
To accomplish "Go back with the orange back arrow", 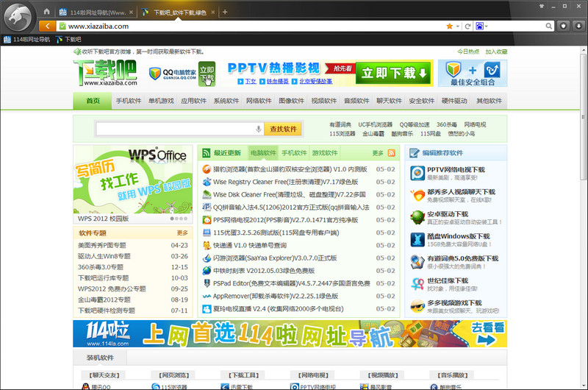I will [x=47, y=26].
